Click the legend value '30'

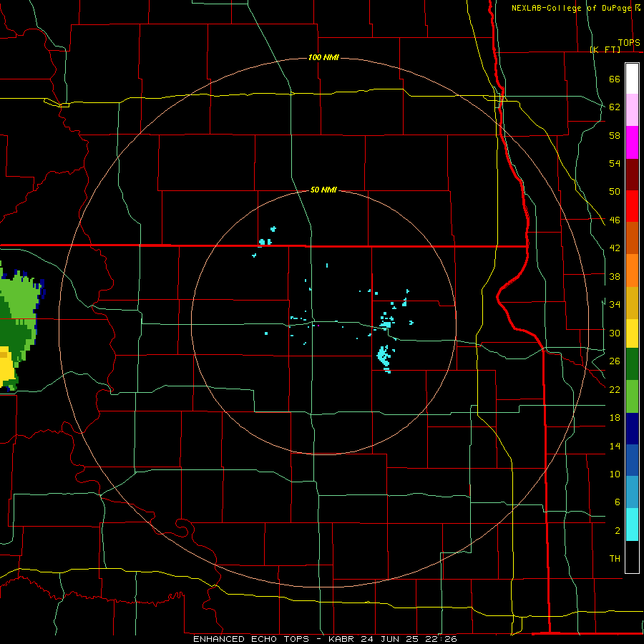point(615,333)
